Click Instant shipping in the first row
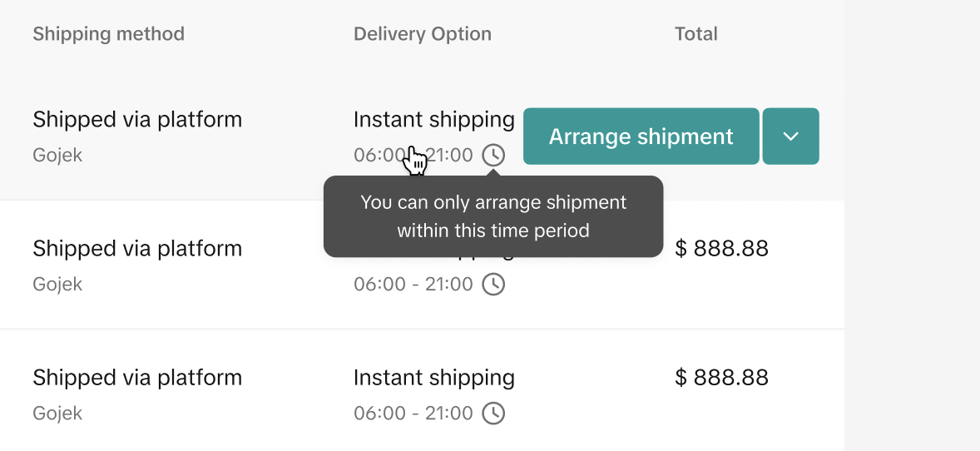 (434, 120)
